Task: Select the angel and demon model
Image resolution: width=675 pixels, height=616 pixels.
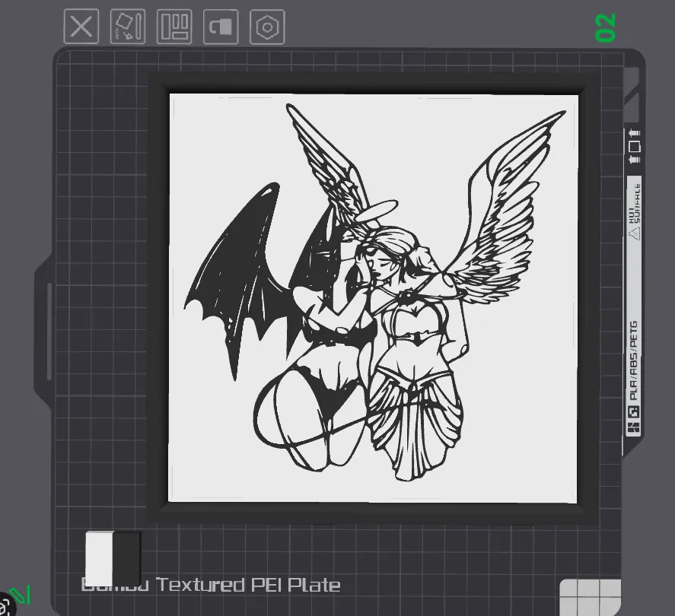Action: point(374,293)
